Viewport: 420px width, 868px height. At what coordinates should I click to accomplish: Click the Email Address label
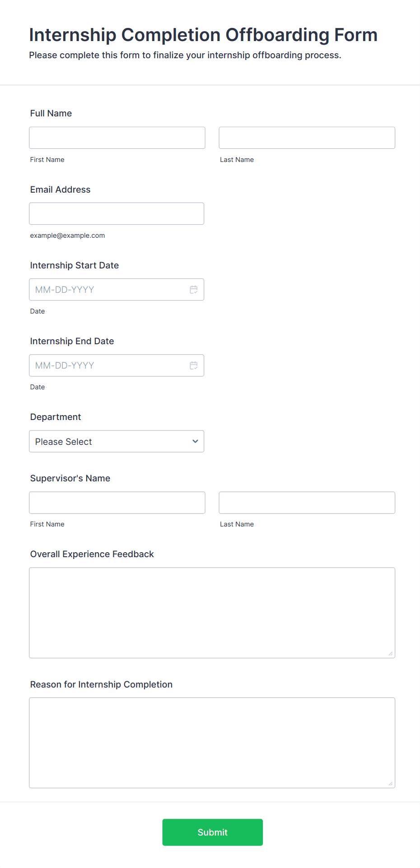[x=61, y=189]
